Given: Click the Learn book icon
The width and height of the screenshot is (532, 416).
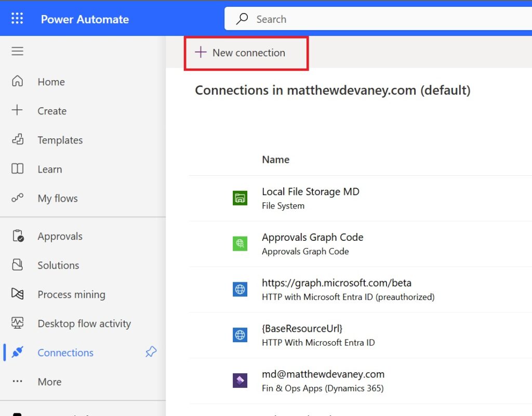Looking at the screenshot, I should [17, 169].
